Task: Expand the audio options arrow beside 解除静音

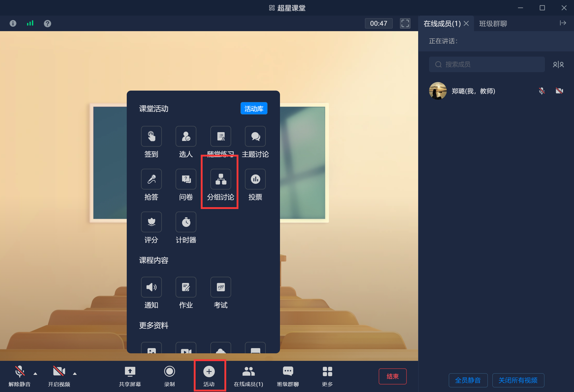Action: pyautogui.click(x=35, y=374)
